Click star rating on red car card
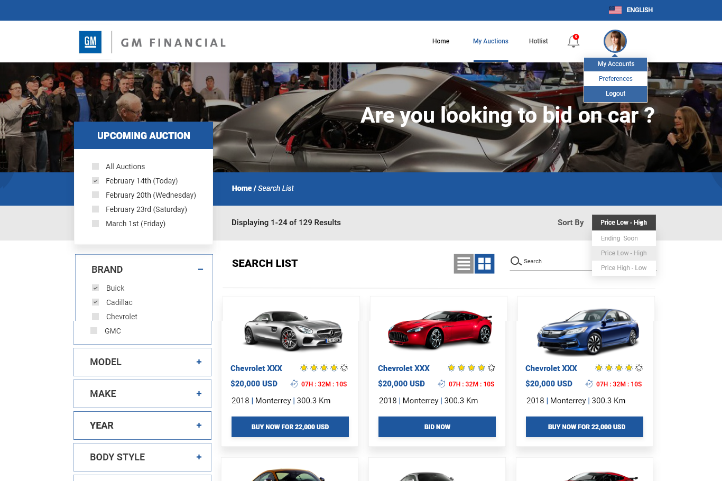Screen dimensions: 722x481 pyautogui.click(x=471, y=368)
